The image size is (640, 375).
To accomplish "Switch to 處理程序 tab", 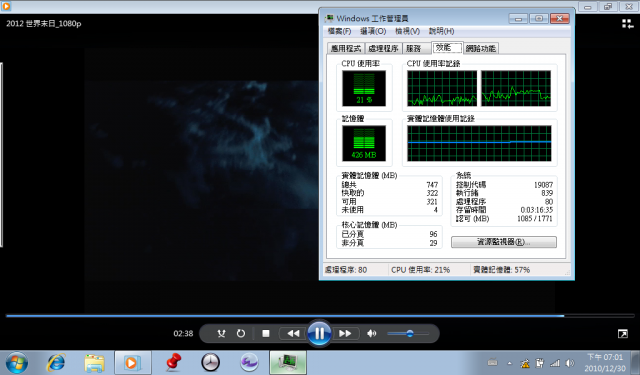I will [x=383, y=49].
